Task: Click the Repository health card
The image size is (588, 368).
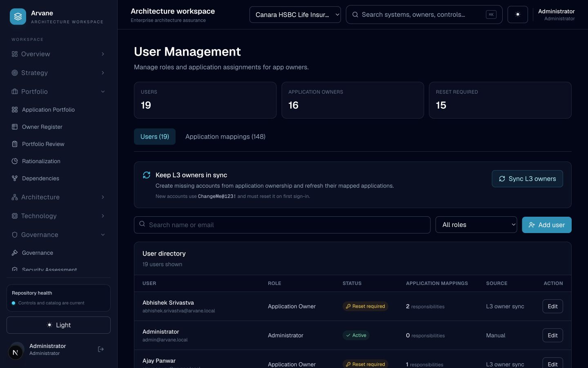Action: [58, 298]
